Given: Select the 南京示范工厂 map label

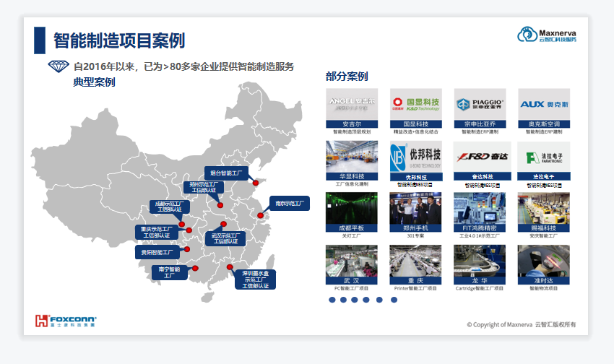Looking at the screenshot, I should click(x=290, y=203).
